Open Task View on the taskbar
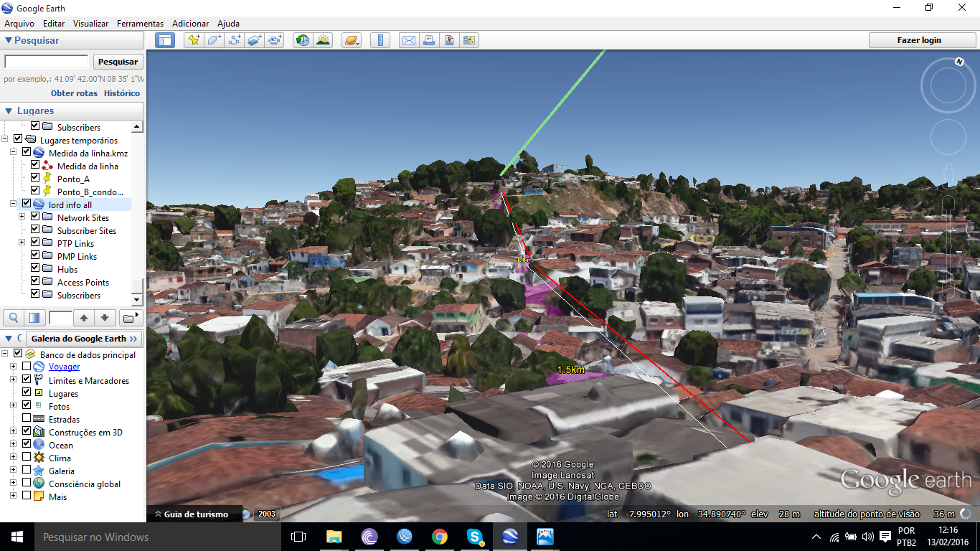This screenshot has width=980, height=551. 298,536
